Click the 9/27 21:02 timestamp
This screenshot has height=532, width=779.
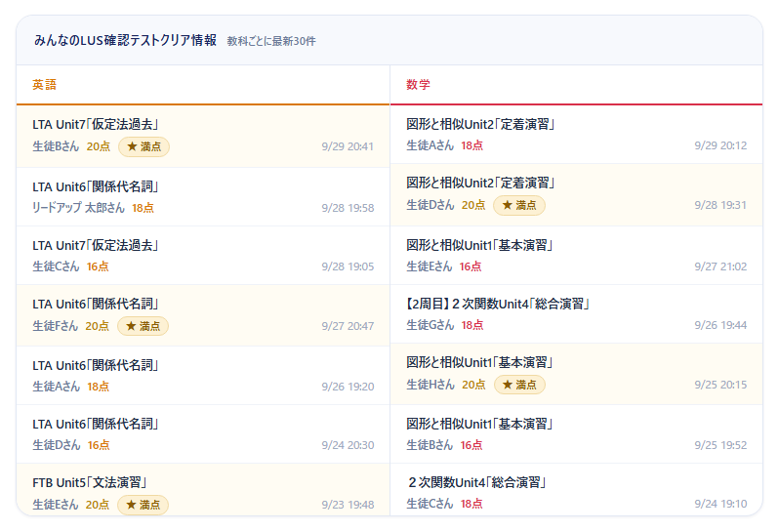(720, 266)
